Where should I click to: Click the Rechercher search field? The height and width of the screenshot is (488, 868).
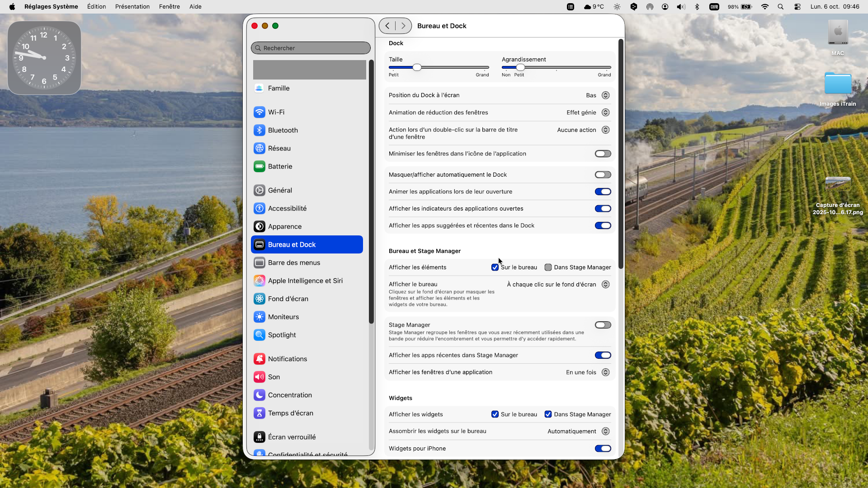pyautogui.click(x=311, y=48)
